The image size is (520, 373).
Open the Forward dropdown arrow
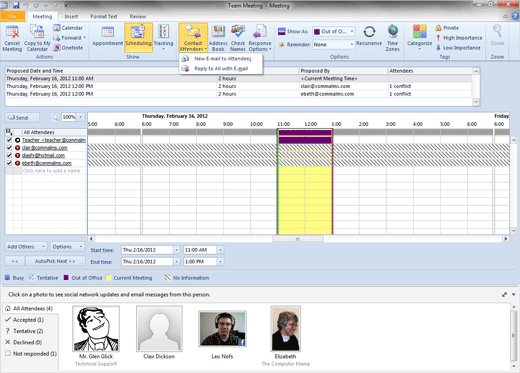(85, 38)
